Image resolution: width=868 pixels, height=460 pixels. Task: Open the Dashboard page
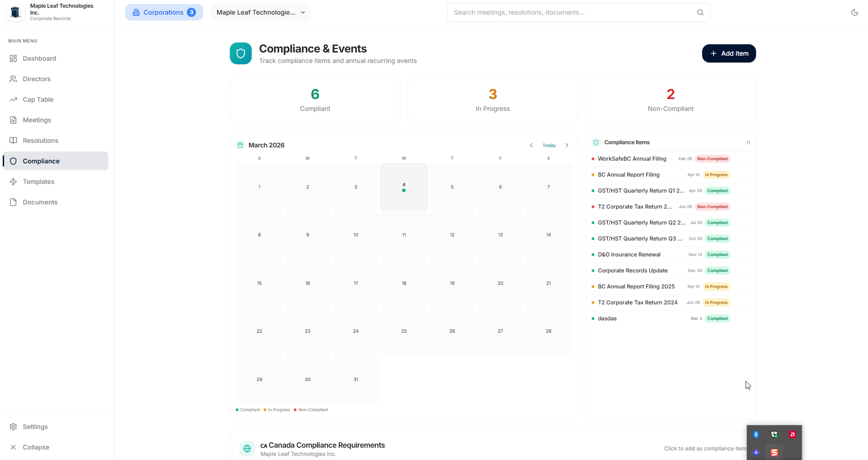click(55, 58)
